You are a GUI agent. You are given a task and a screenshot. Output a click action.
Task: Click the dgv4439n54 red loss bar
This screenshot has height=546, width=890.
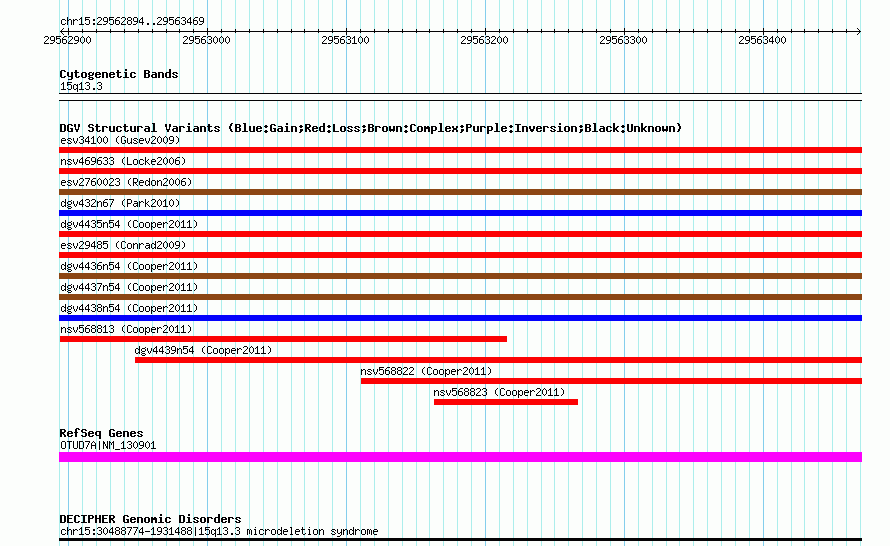pos(498,360)
